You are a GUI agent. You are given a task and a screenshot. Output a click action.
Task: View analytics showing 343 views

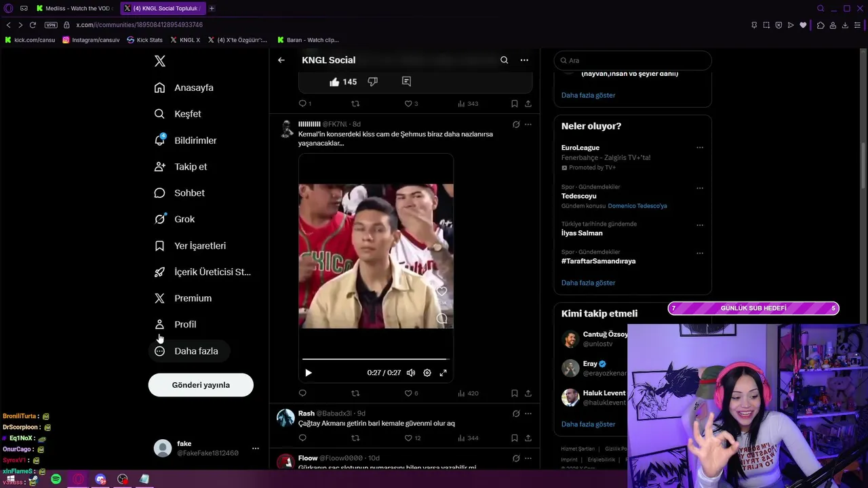(468, 104)
